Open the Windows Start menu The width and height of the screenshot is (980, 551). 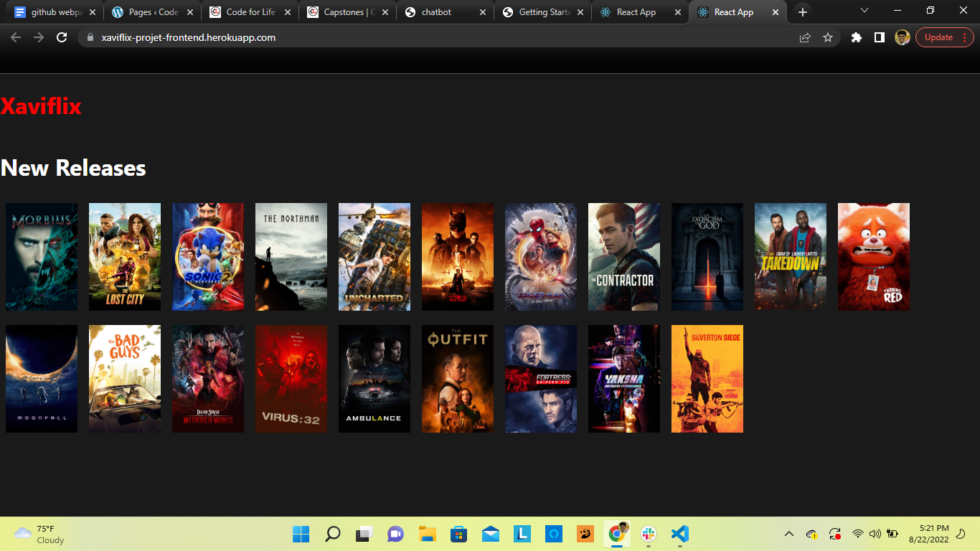click(301, 534)
